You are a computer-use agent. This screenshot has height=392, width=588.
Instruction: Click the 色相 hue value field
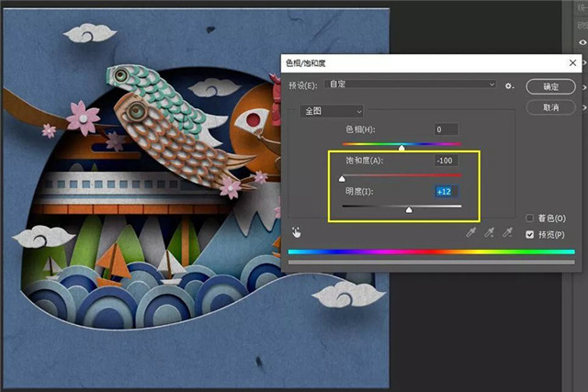pyautogui.click(x=447, y=129)
